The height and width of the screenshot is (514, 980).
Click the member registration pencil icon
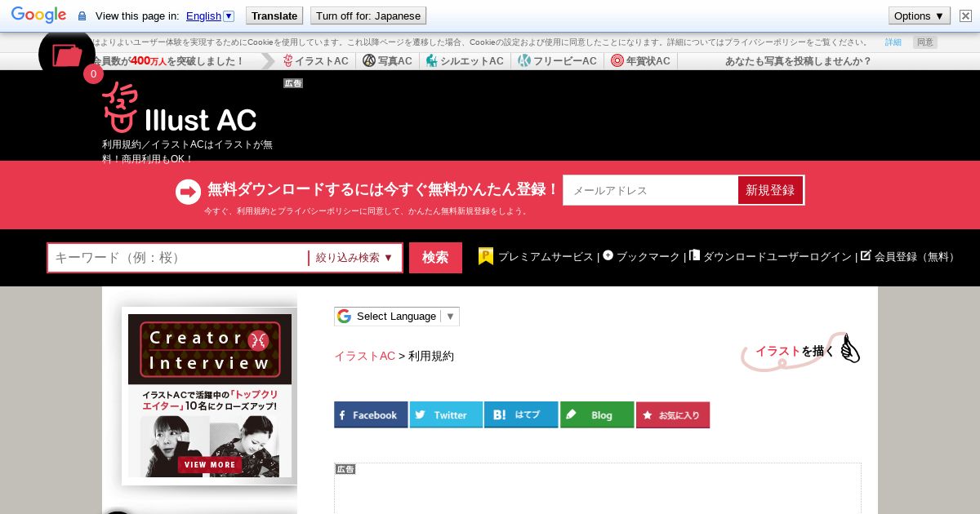tap(866, 255)
